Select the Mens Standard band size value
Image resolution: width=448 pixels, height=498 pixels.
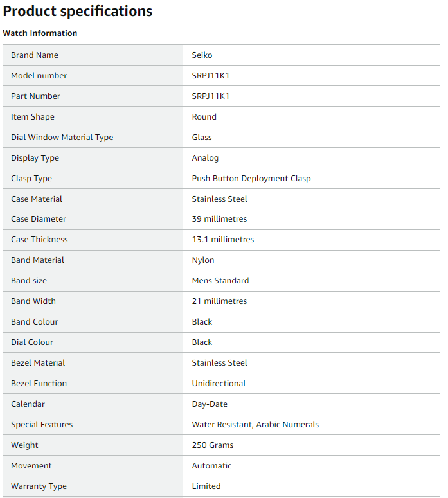coord(220,281)
